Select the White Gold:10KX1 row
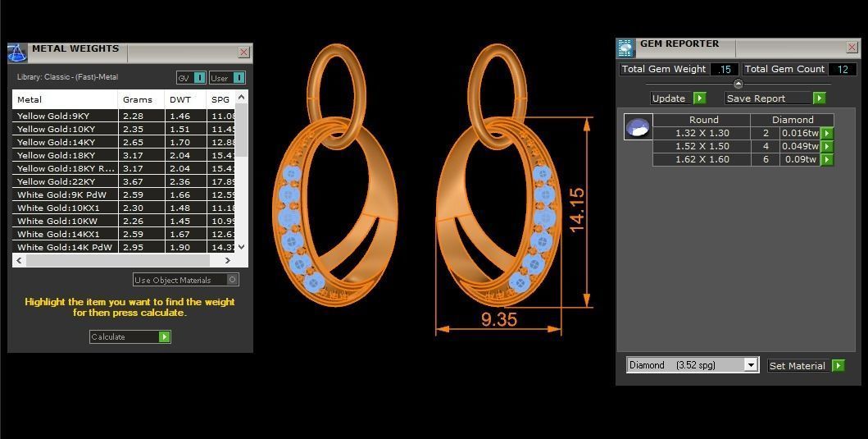 click(x=124, y=208)
